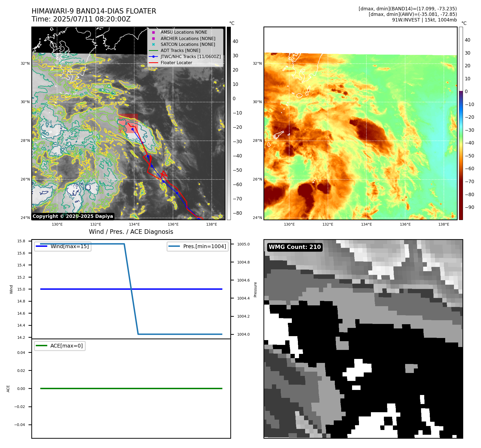The height and width of the screenshot is (448, 481).
Task: Click the 'ACE' y-axis label
Action: [8, 389]
